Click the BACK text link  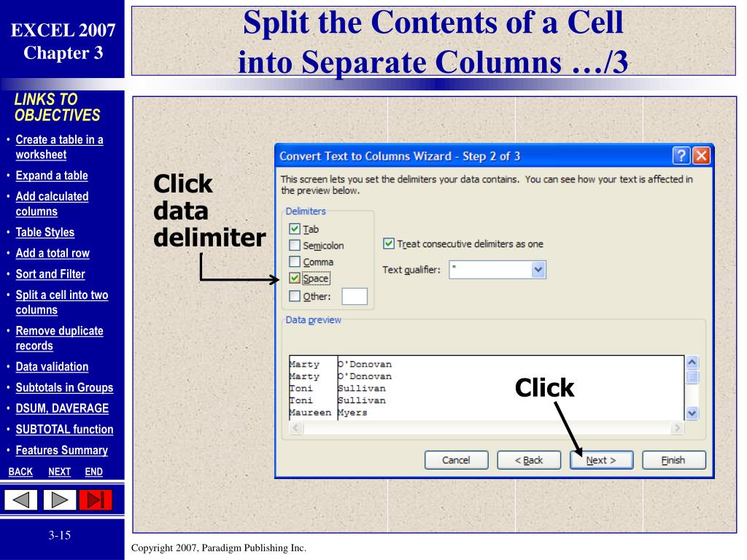click(x=20, y=472)
